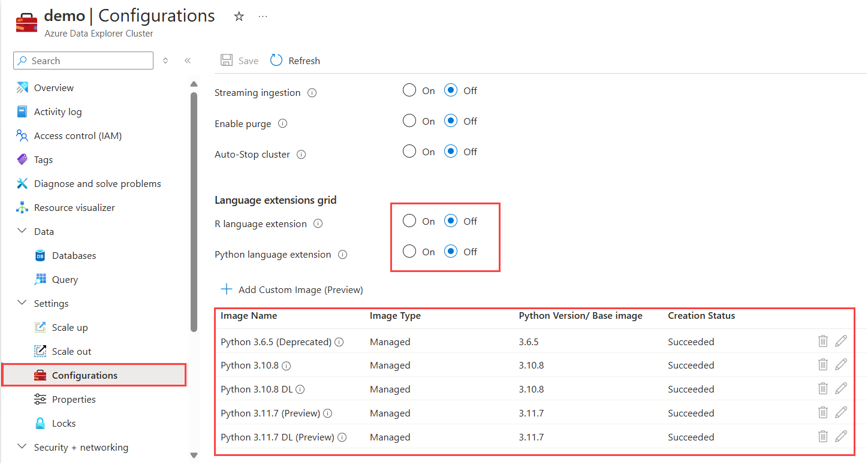Favorite this page with the star icon
The width and height of the screenshot is (868, 465).
tap(239, 16)
